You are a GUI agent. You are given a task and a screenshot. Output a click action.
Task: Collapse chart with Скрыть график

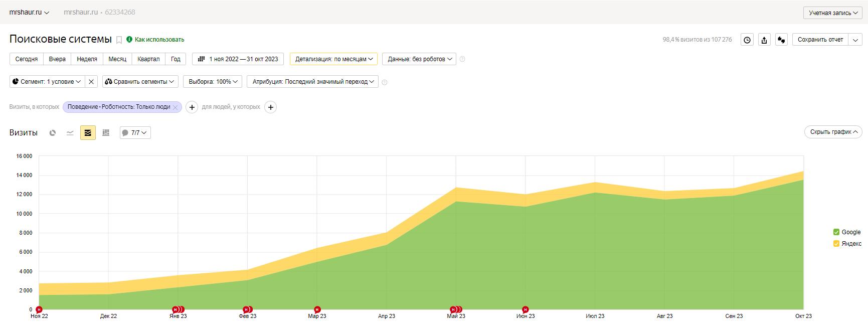coord(833,132)
